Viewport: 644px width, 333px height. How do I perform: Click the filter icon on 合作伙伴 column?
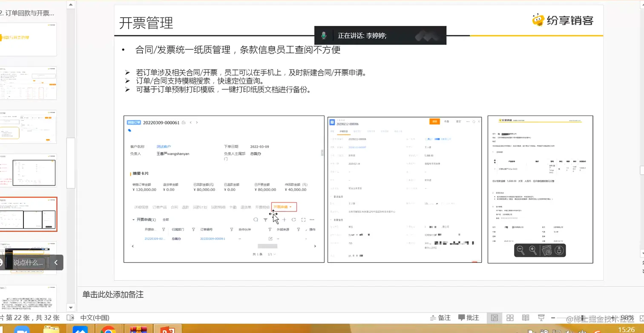[x=270, y=229]
